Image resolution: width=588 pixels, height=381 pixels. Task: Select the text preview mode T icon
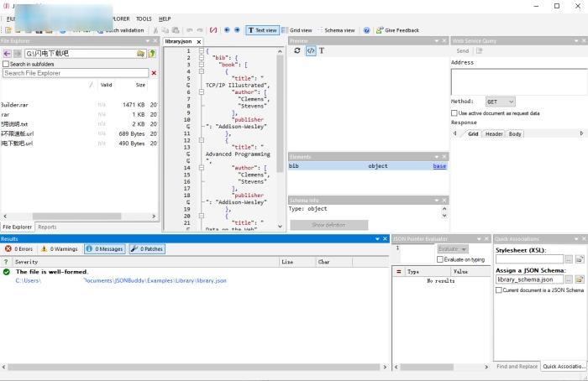pos(322,50)
